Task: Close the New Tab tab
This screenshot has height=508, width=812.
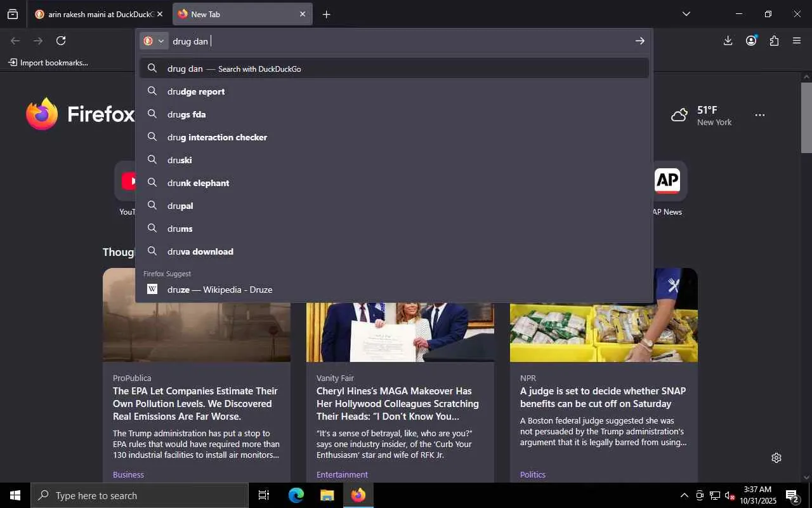Action: pos(302,14)
